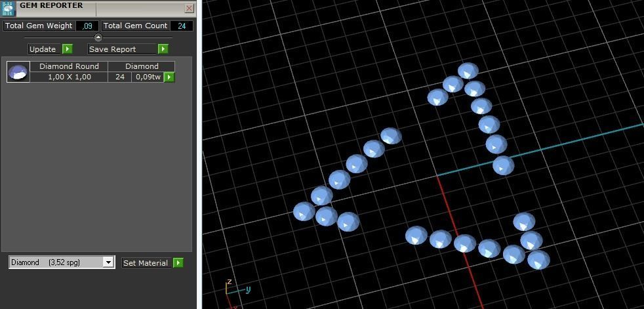Collapse the panel with the round arrow toggle

(98, 37)
